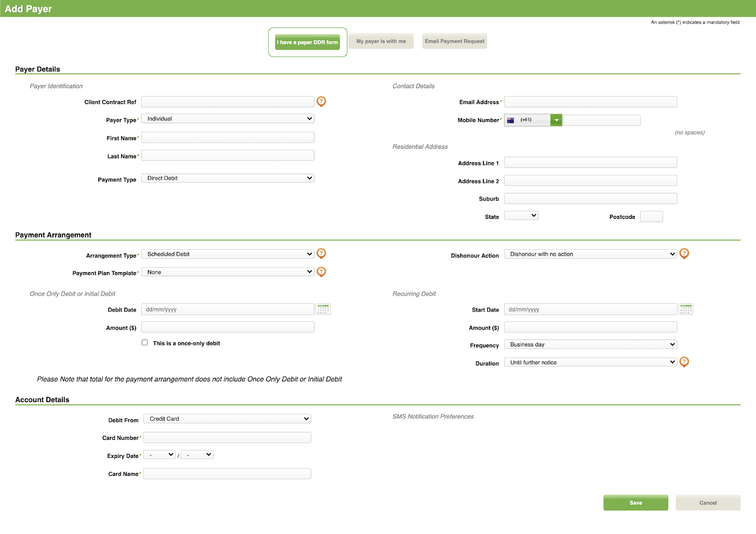
Task: Click the Cancel button
Action: [708, 503]
